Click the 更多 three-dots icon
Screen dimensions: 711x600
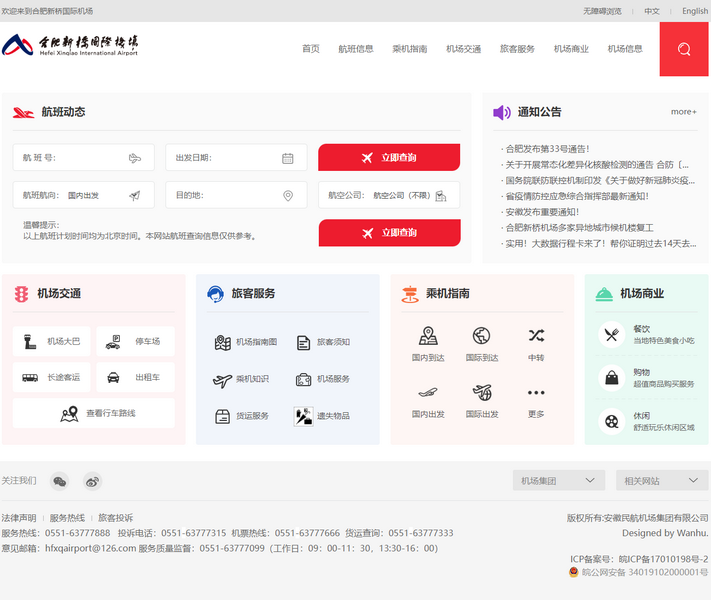point(536,393)
